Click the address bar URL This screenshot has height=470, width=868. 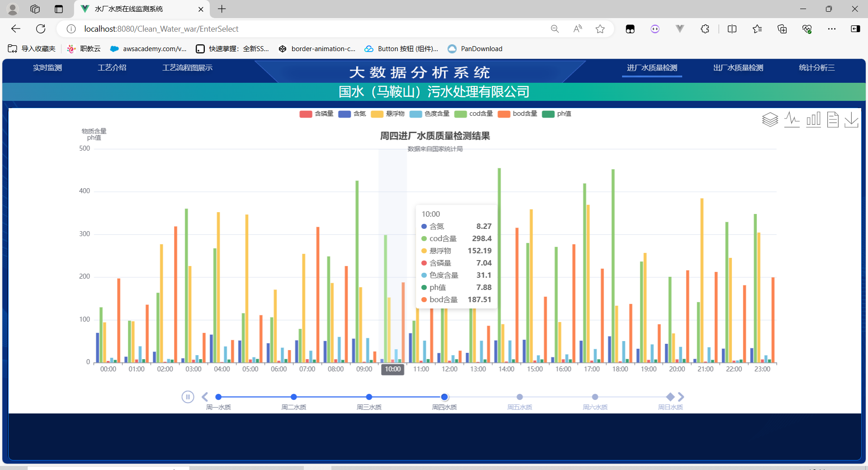(161, 29)
